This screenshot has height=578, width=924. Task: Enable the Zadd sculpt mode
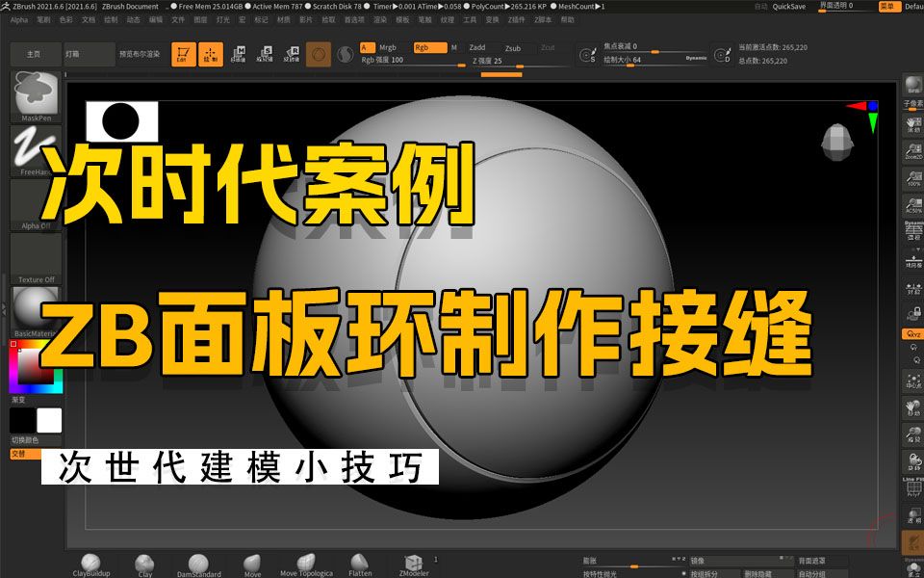477,47
